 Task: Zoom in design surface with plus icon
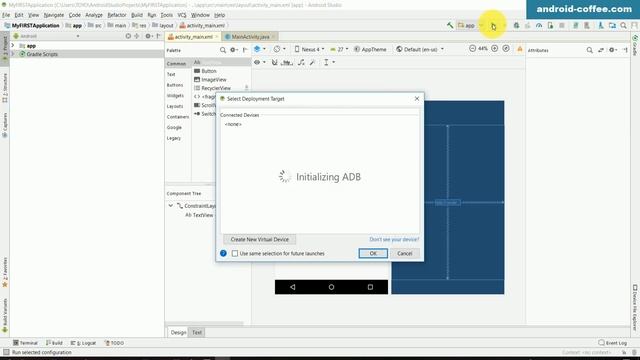(x=494, y=49)
